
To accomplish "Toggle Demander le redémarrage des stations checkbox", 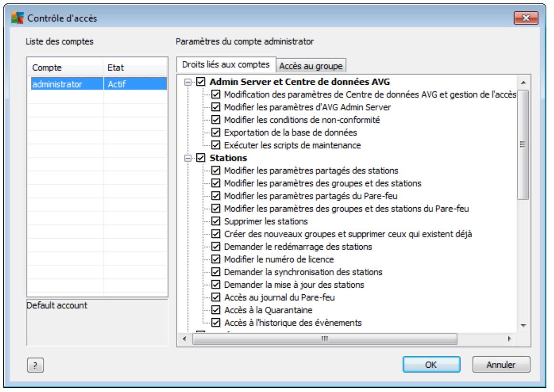I will [216, 247].
